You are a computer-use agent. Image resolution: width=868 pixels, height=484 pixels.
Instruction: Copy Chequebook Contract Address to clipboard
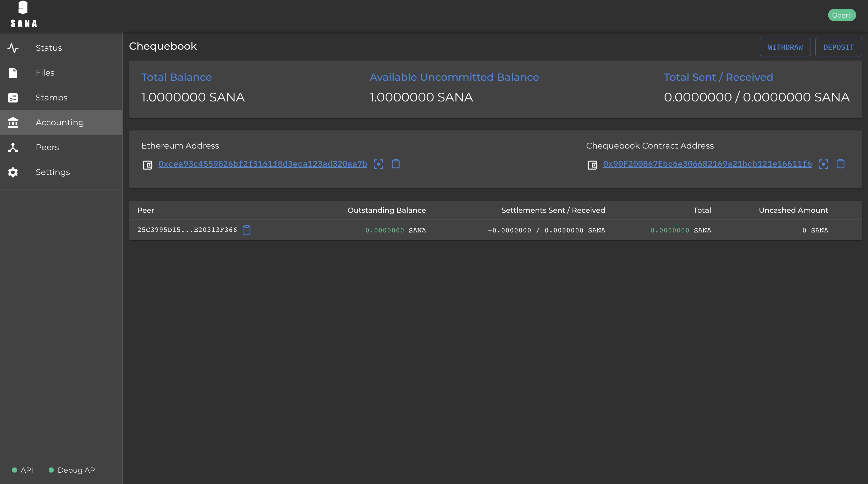840,164
